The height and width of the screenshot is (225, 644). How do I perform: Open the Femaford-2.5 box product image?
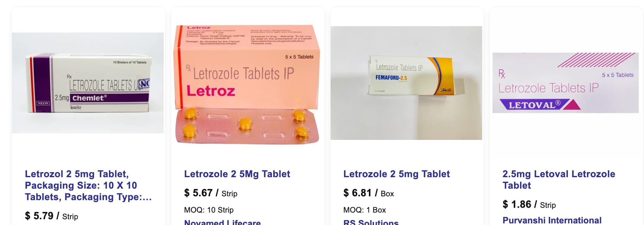(x=406, y=83)
